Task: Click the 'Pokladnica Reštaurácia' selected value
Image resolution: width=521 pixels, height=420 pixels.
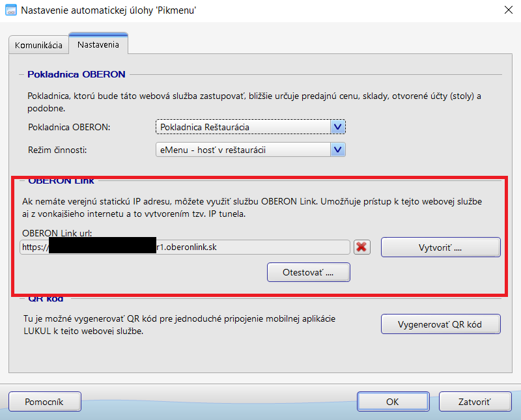Action: pos(204,127)
